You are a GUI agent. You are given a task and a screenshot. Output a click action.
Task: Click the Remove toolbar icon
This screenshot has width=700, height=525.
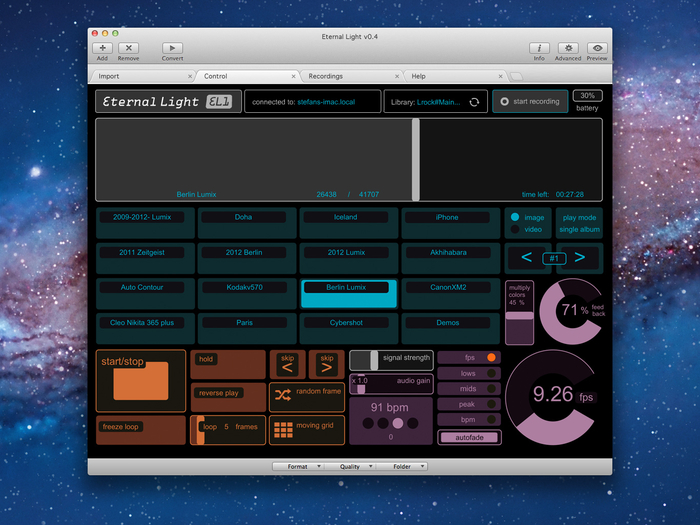click(129, 48)
